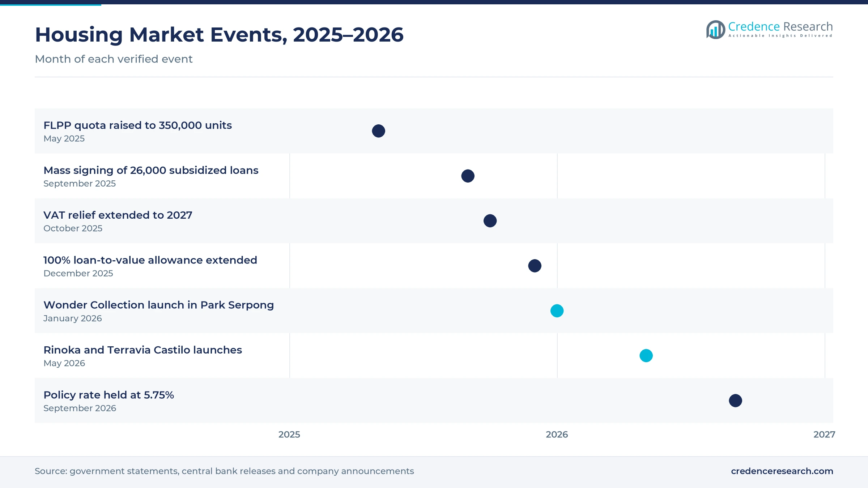The image size is (868, 488).
Task: Click the title Housing Market Events, 2025–2026
Action: pyautogui.click(x=219, y=35)
